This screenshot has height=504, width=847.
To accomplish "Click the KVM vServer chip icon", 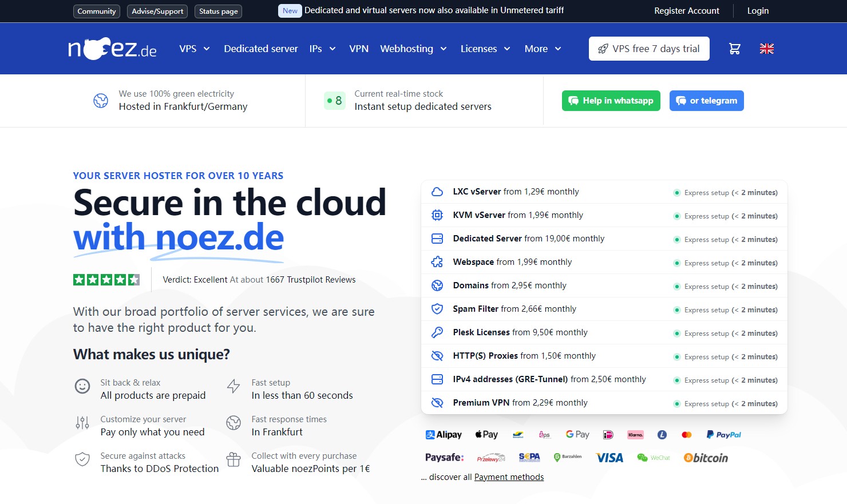I will pyautogui.click(x=437, y=215).
